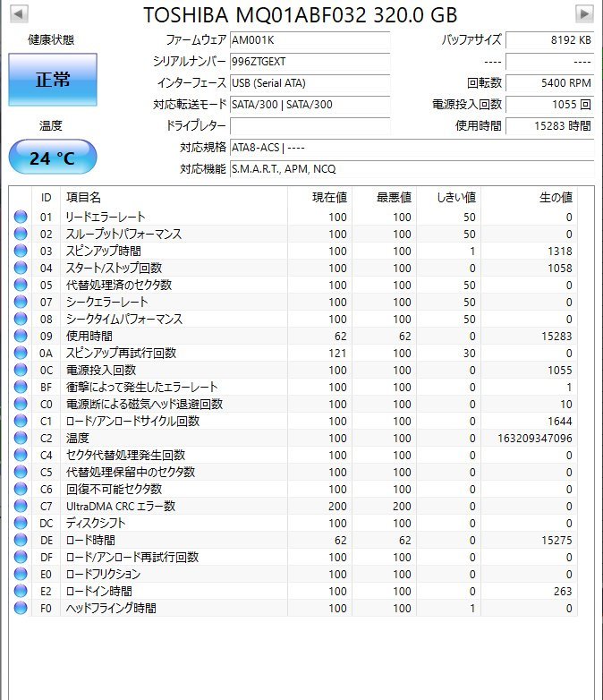Click the 24 °C temperature button
The image size is (603, 700).
[x=53, y=158]
